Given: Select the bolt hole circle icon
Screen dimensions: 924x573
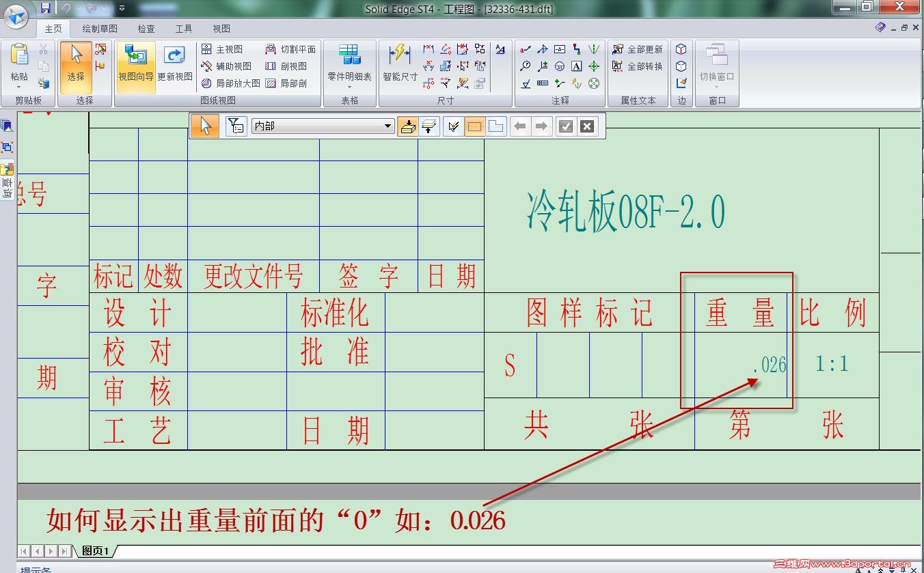Looking at the screenshot, I should tap(594, 83).
